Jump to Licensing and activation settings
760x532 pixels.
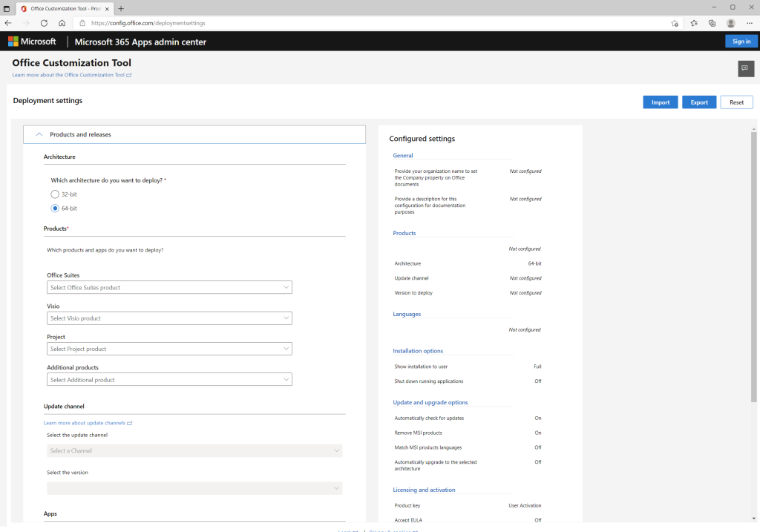[424, 490]
